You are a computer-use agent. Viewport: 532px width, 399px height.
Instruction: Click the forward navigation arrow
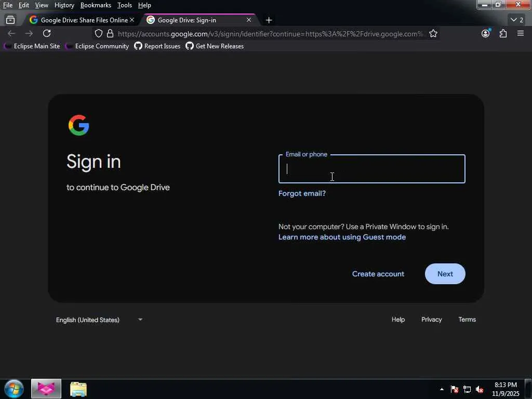coord(29,33)
